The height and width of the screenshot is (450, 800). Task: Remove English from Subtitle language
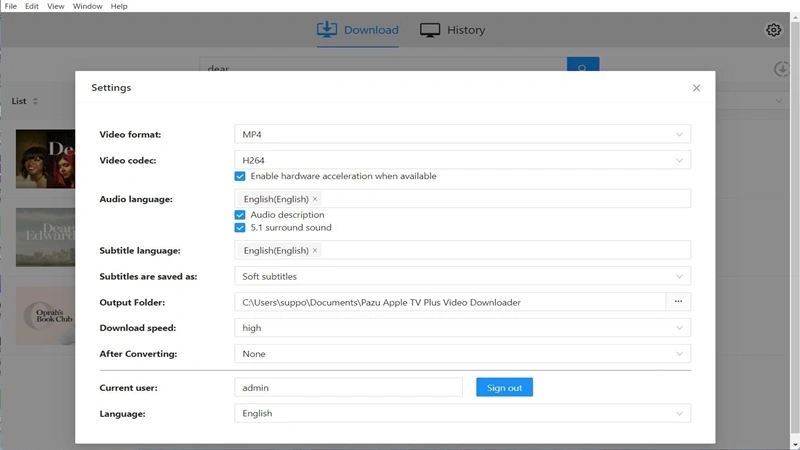[315, 251]
